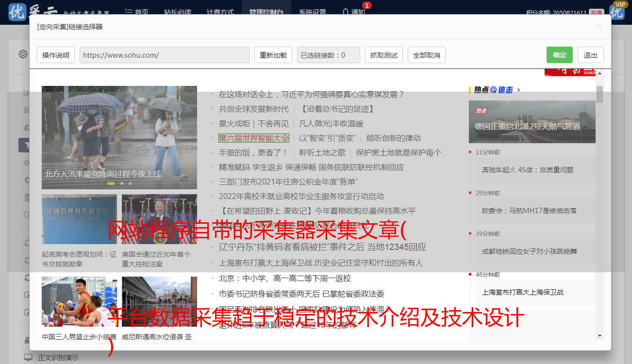Select caption 美国会通过近30年首个重大控枪法案
The image size is (632, 364).
coord(156,259)
